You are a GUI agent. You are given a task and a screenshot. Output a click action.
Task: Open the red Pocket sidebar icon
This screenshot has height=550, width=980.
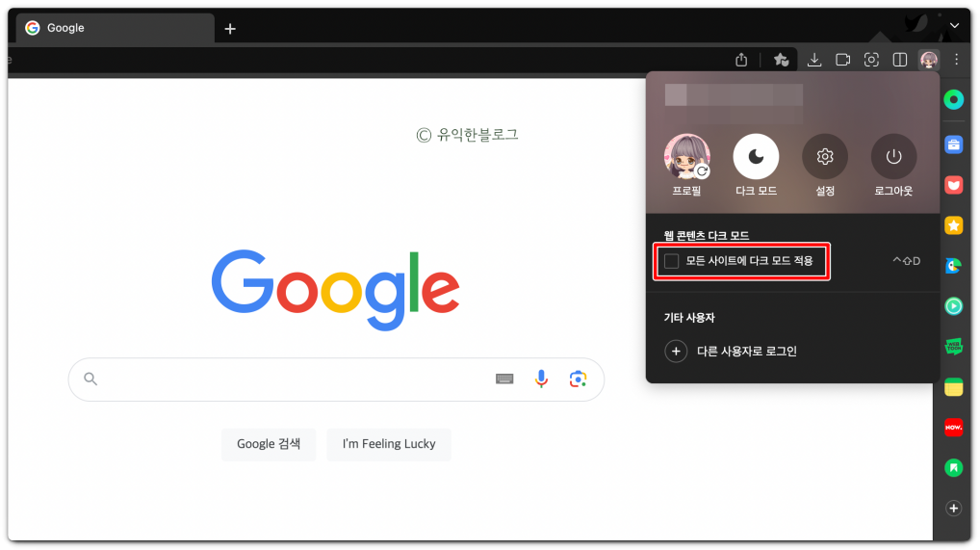coord(954,185)
